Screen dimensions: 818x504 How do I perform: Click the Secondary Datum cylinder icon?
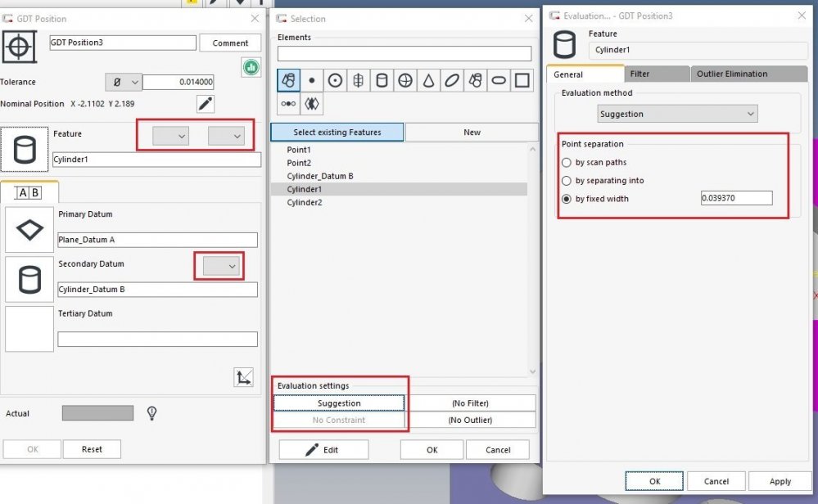coord(29,279)
